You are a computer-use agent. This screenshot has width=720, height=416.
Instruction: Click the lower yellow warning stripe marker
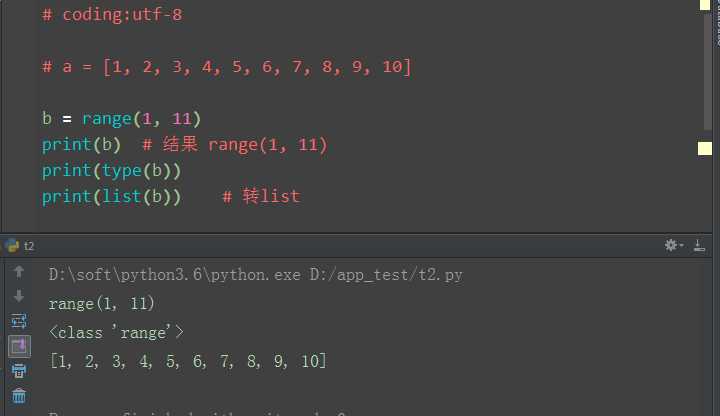coord(705,148)
